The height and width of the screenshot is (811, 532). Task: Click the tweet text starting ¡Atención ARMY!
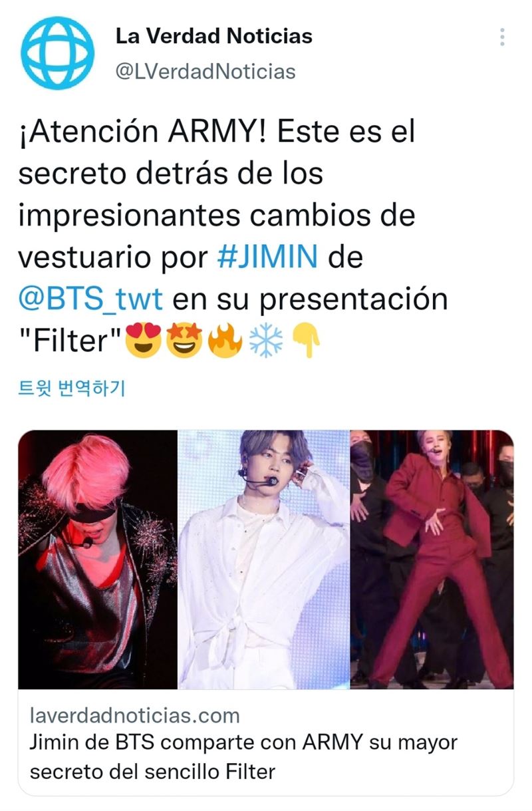[x=233, y=236]
